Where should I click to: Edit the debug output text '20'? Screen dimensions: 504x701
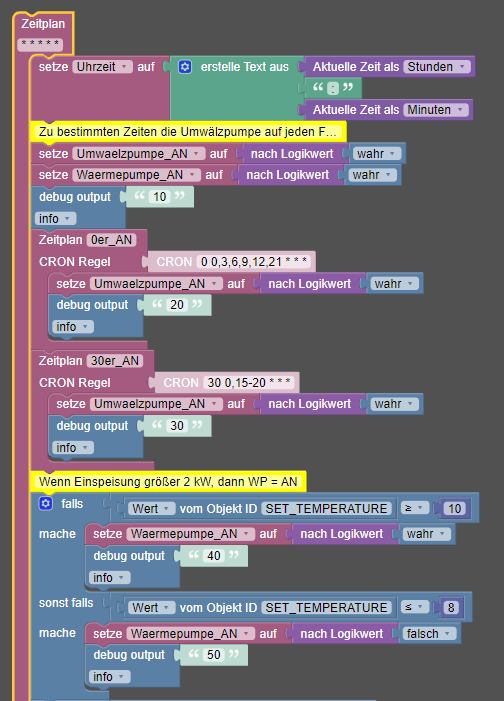click(177, 305)
